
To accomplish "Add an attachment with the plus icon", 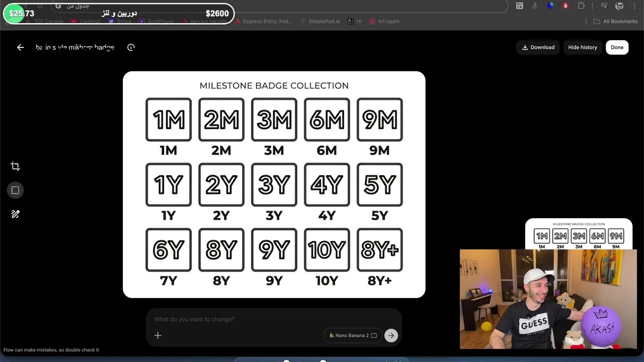I will pyautogui.click(x=157, y=335).
